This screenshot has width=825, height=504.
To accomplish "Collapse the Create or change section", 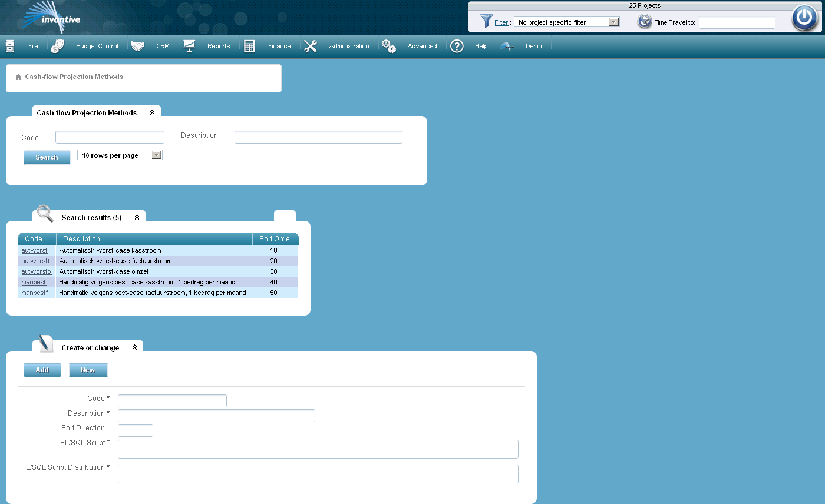I will pyautogui.click(x=134, y=347).
